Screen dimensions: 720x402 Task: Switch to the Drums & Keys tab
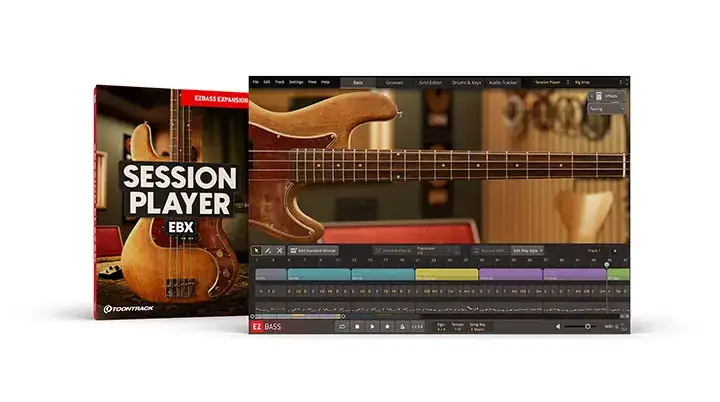click(x=467, y=83)
